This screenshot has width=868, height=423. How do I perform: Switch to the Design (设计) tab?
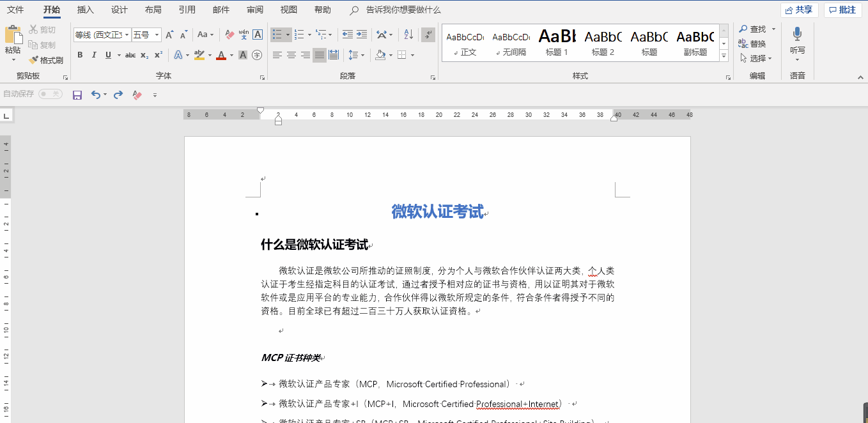tap(119, 10)
